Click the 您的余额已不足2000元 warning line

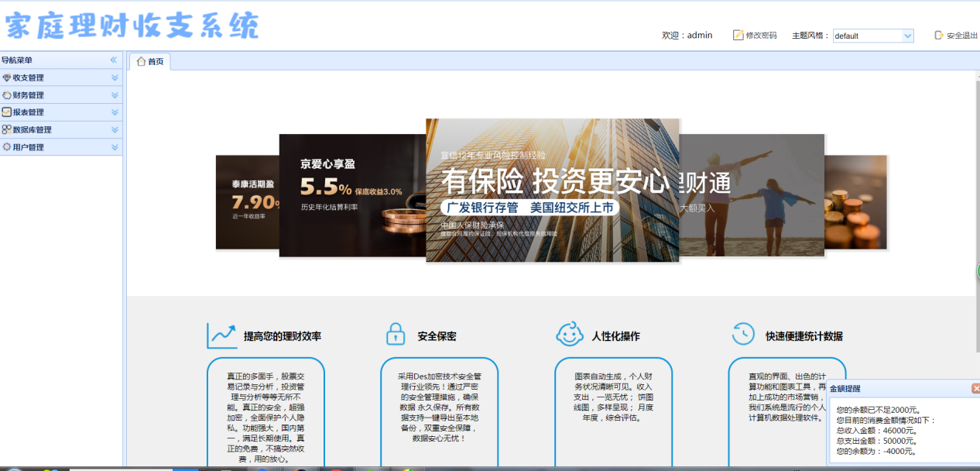click(879, 410)
